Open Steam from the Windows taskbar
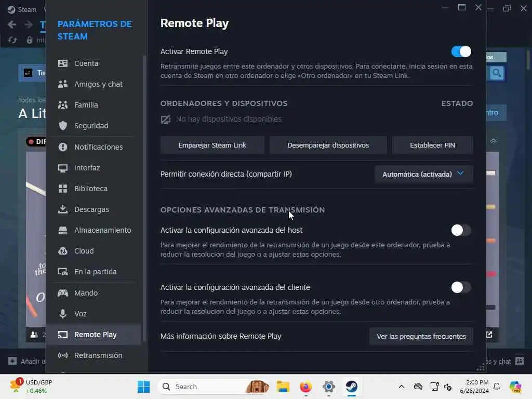Viewport: 532px width, 399px height. 352,387
